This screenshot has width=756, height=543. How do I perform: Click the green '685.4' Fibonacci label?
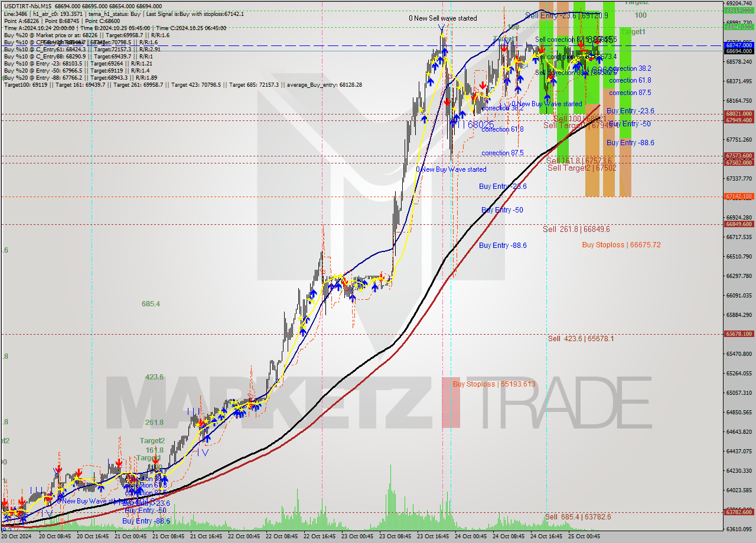(151, 304)
